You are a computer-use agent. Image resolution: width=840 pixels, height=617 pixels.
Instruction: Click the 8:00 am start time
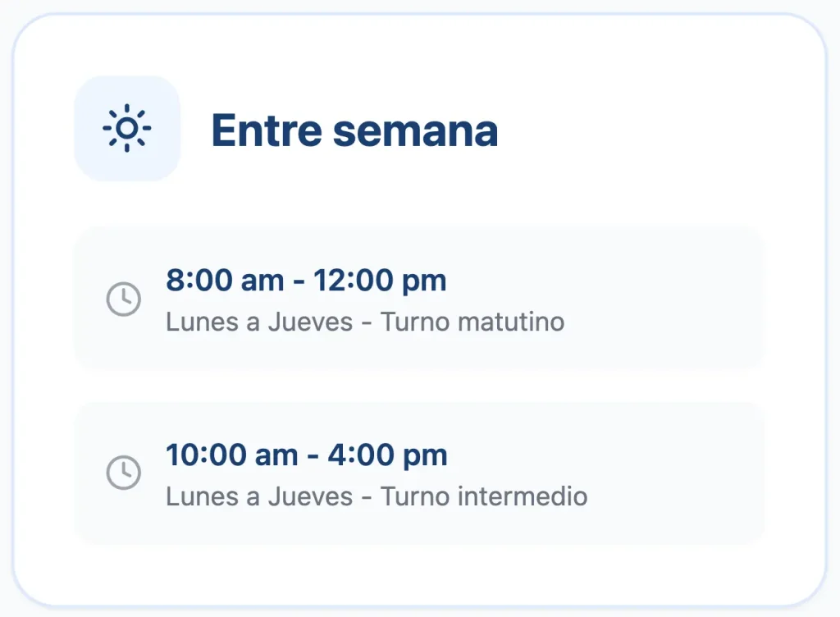(223, 281)
